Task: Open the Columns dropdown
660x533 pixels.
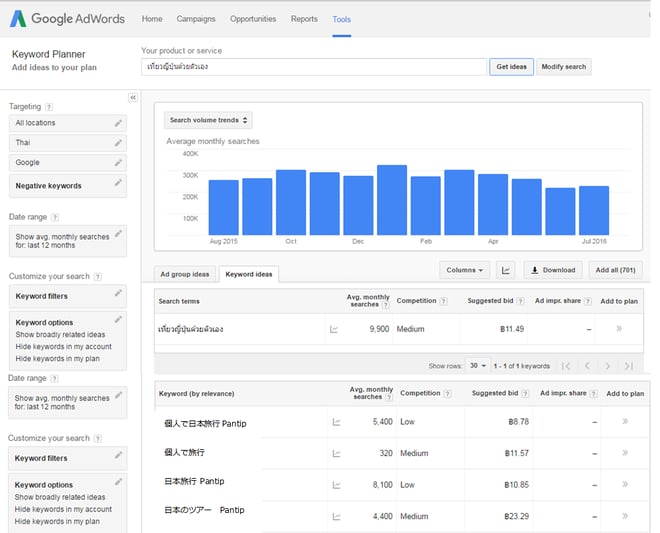Action: pyautogui.click(x=465, y=270)
